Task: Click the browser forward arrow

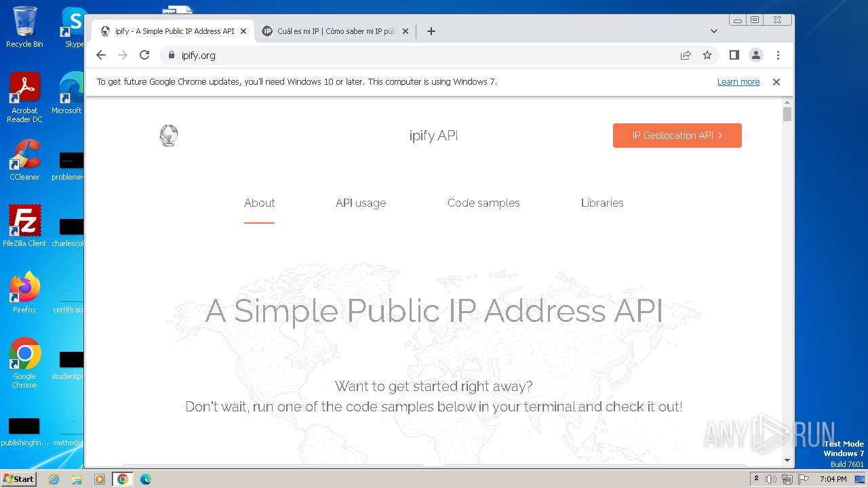Action: coord(123,55)
